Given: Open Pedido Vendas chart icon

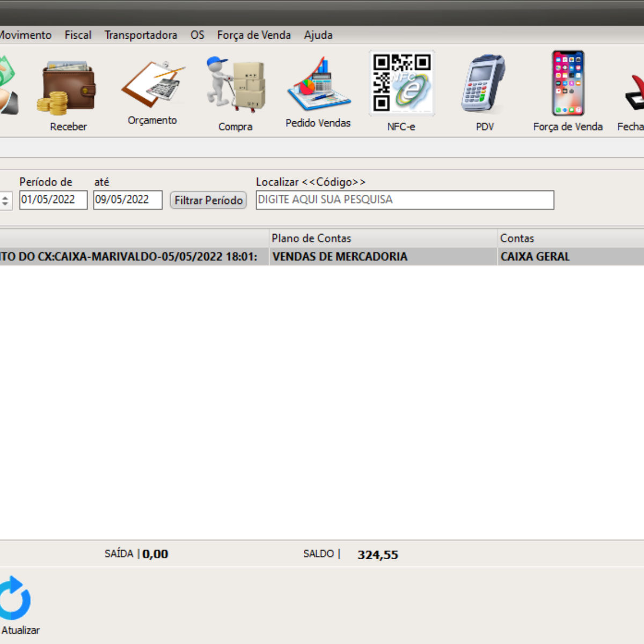Looking at the screenshot, I should (x=318, y=85).
